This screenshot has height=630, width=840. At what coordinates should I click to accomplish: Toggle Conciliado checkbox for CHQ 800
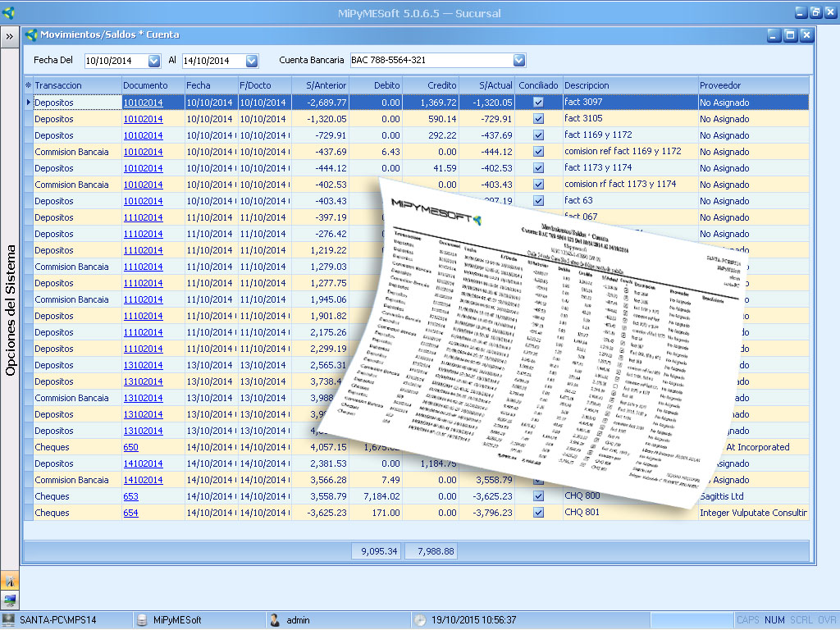[538, 496]
